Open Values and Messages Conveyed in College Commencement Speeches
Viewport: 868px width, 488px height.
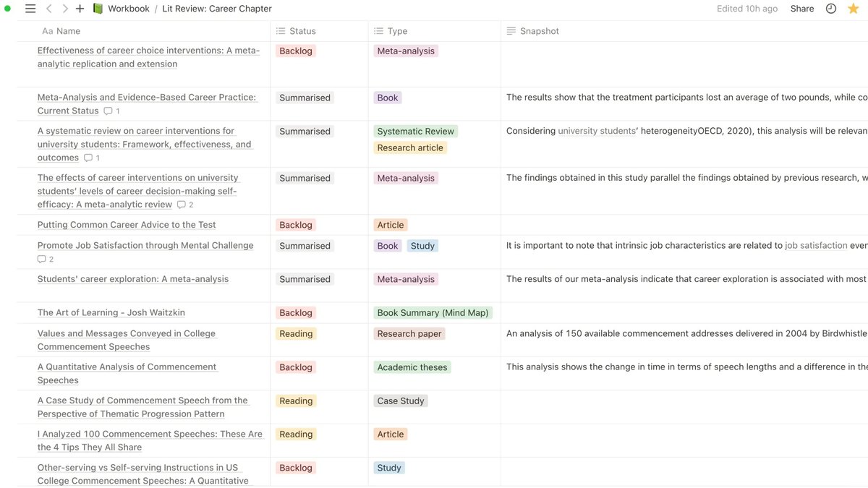point(127,340)
